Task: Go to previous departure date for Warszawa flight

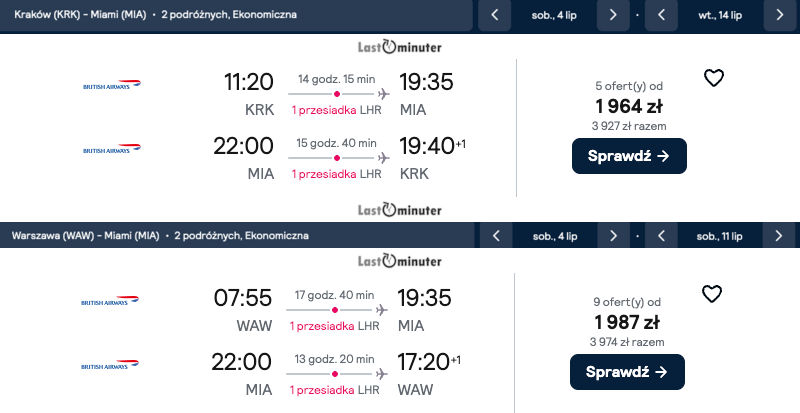Action: tap(494, 236)
